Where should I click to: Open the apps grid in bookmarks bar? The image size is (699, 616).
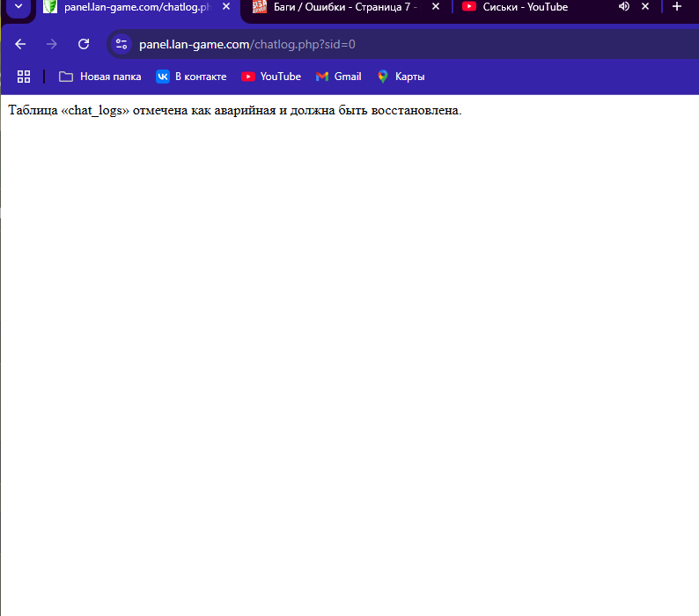click(x=24, y=77)
